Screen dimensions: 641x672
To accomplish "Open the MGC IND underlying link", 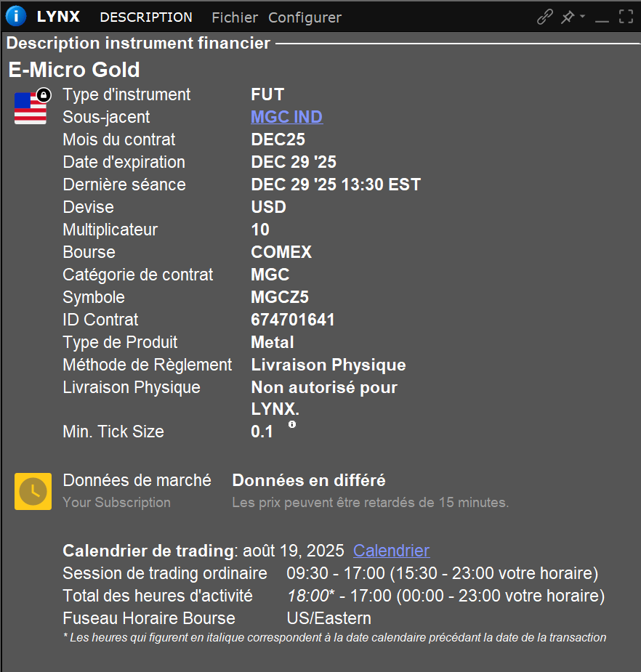I will pos(287,117).
